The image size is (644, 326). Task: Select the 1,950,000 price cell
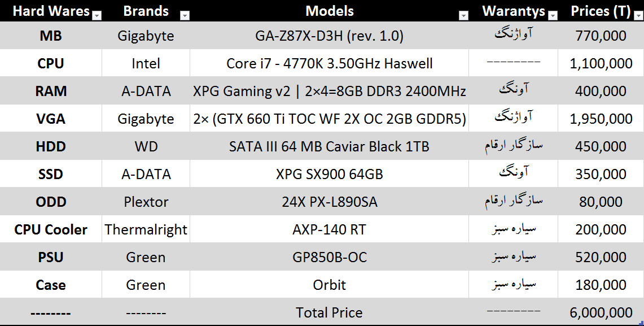(x=601, y=119)
